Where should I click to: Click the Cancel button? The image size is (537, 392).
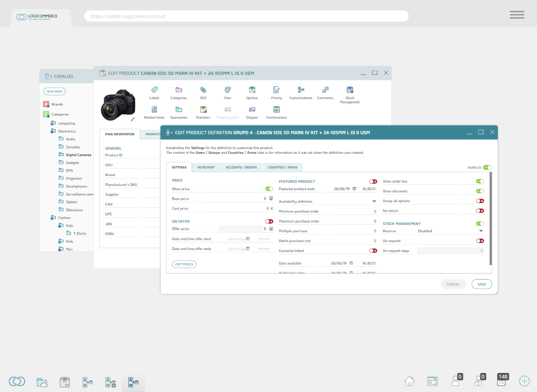point(453,284)
